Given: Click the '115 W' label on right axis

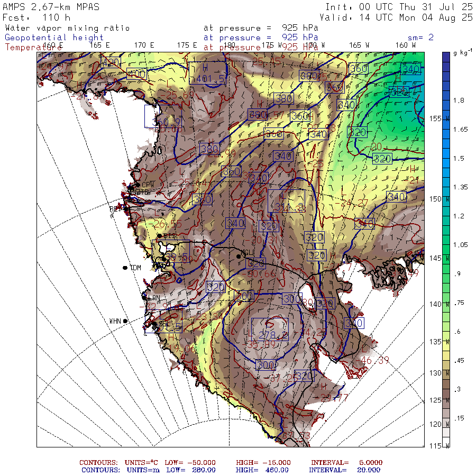Looking at the screenshot, I should click(440, 446).
